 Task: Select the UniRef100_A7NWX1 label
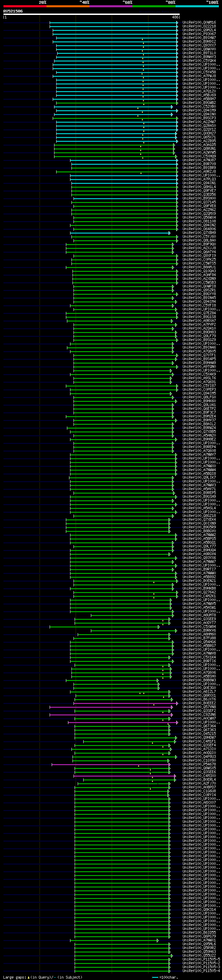199,940
